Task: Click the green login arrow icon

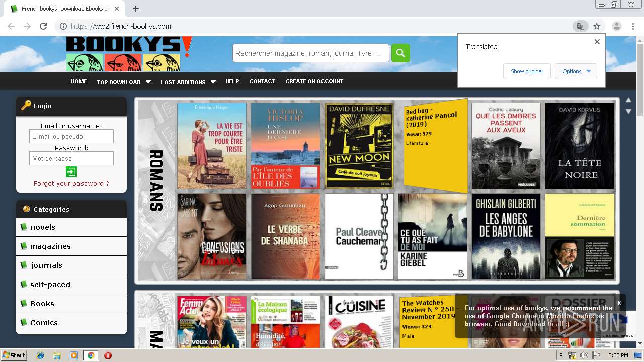Action: click(71, 172)
